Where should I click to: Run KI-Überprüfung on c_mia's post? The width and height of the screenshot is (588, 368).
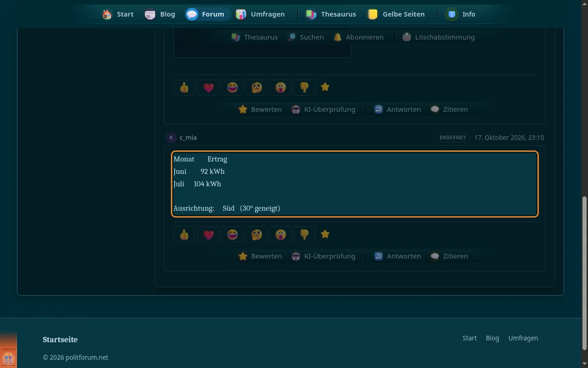(323, 256)
